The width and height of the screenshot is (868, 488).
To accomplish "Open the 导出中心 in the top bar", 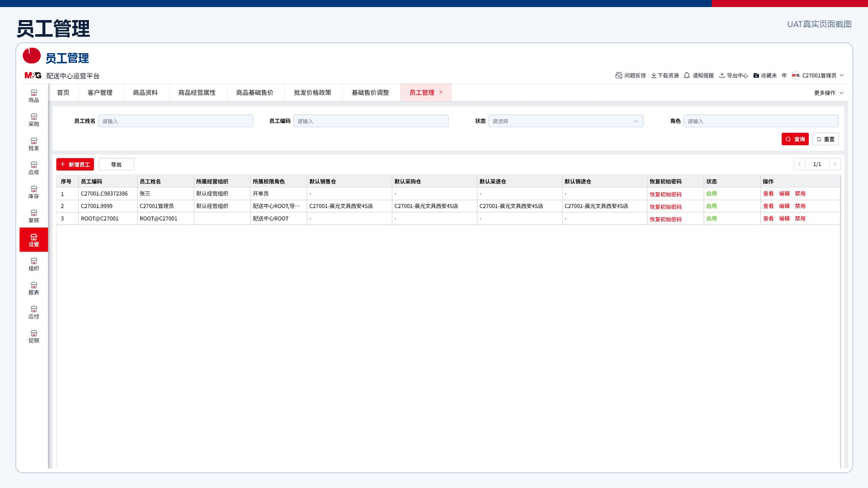I will [733, 75].
